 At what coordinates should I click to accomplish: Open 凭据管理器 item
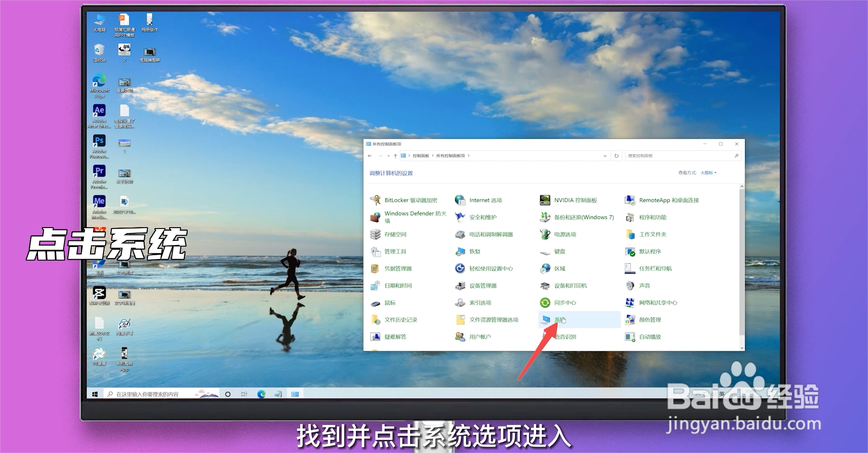pyautogui.click(x=392, y=269)
